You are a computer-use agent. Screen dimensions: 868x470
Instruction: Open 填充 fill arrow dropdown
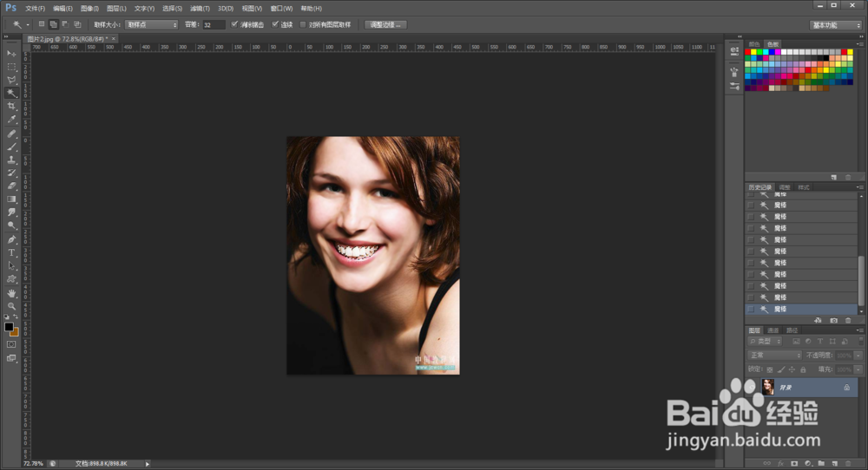[x=858, y=369]
